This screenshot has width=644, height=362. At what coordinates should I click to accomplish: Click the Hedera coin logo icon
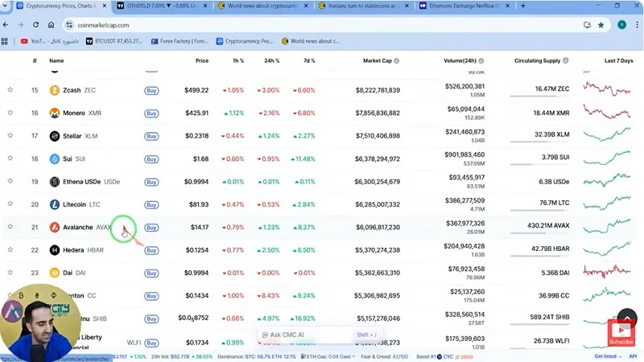tap(55, 250)
